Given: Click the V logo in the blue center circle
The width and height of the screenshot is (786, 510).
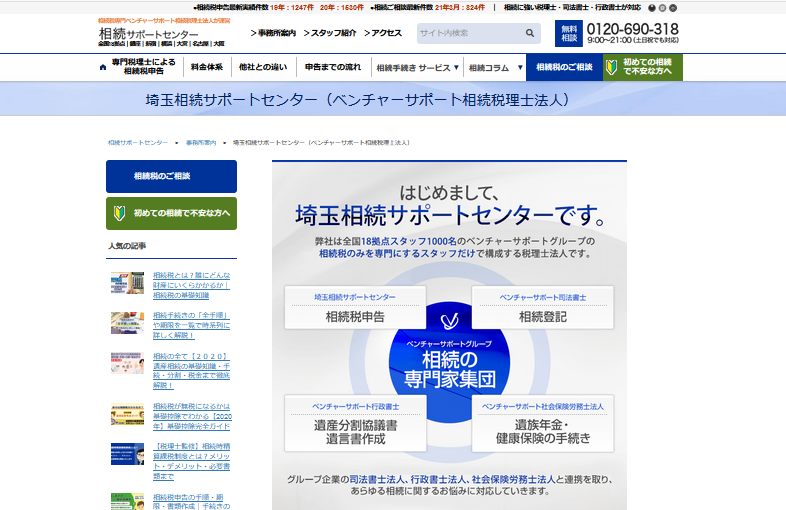Looking at the screenshot, I should click(449, 321).
